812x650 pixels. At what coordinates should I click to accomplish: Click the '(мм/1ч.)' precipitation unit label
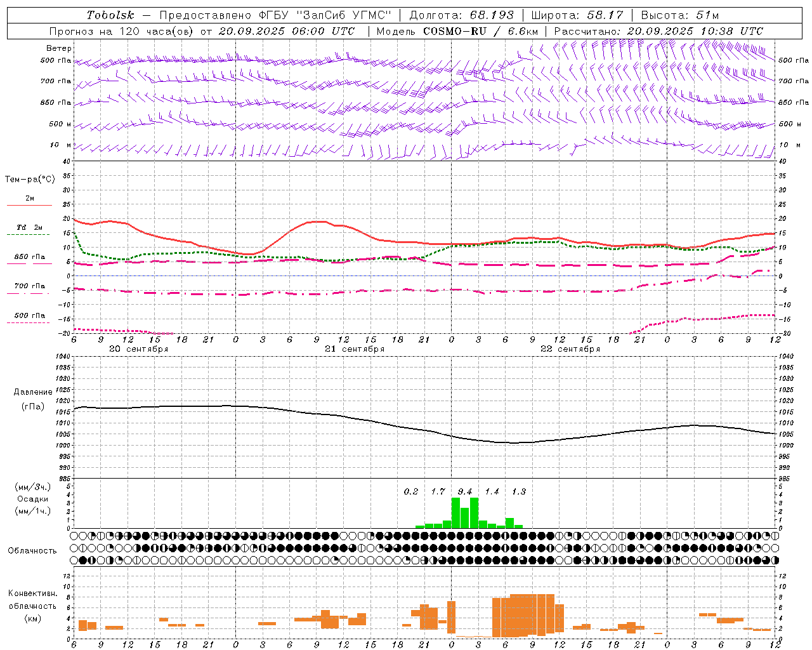[x=32, y=511]
